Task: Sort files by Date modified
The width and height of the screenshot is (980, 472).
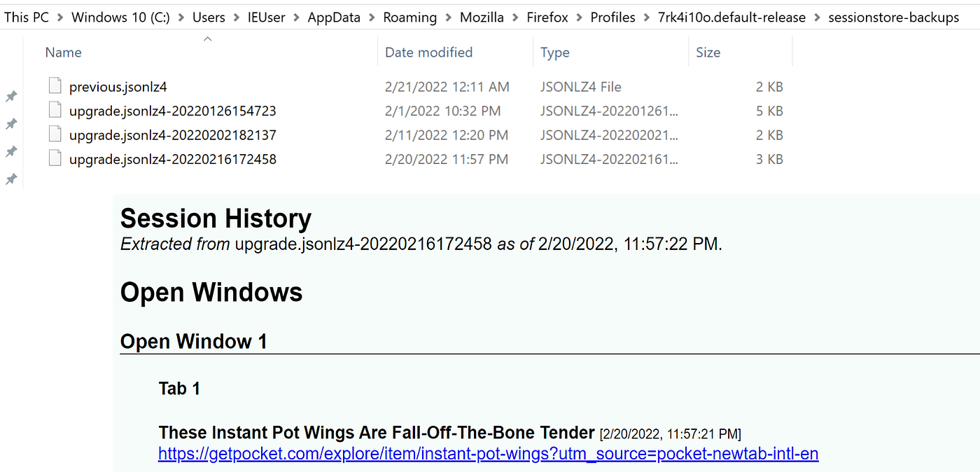Action: (x=427, y=52)
